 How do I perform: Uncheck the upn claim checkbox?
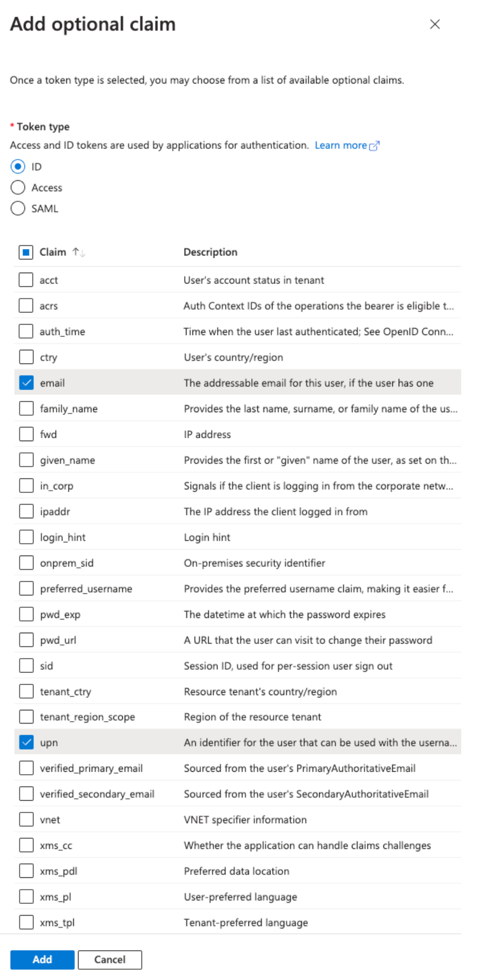27,742
